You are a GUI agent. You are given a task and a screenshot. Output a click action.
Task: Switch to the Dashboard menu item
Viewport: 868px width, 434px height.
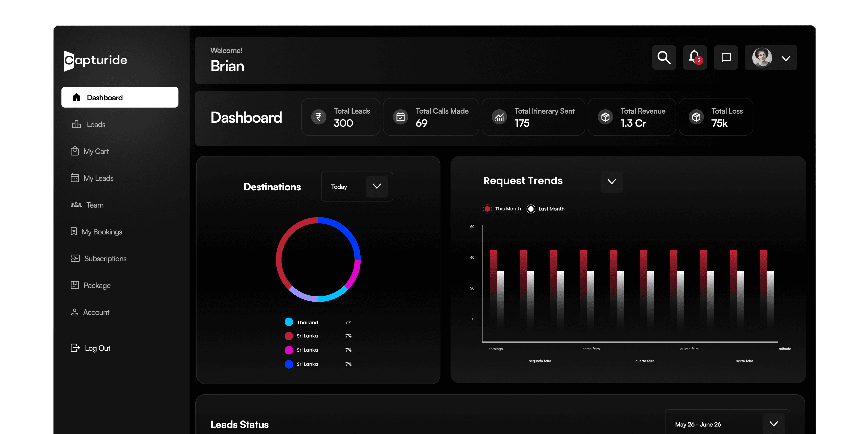click(105, 97)
